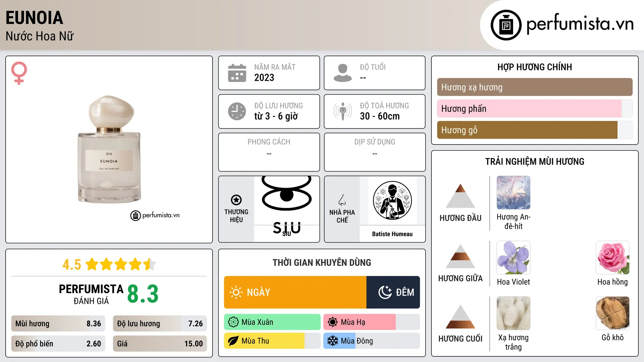Click the perfumista.vn perfume bottle logo icon
Screen dimensions: 644x362
click(x=506, y=25)
